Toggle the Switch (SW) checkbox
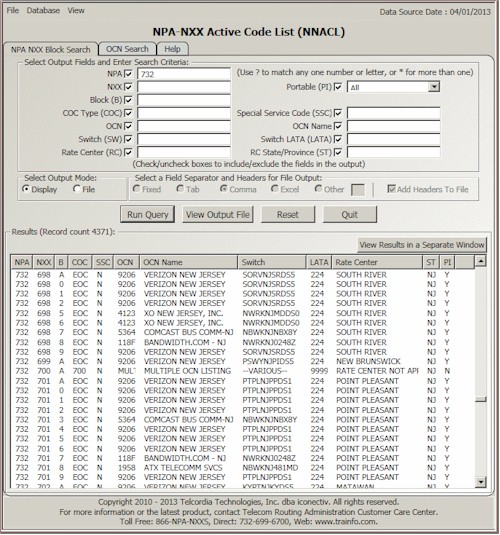This screenshot has width=500, height=535. pyautogui.click(x=128, y=139)
